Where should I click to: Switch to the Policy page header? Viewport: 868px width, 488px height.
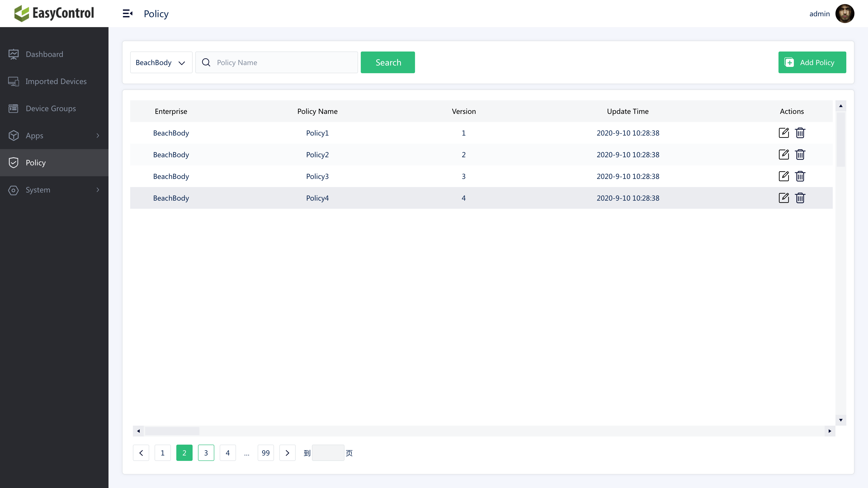coord(156,14)
